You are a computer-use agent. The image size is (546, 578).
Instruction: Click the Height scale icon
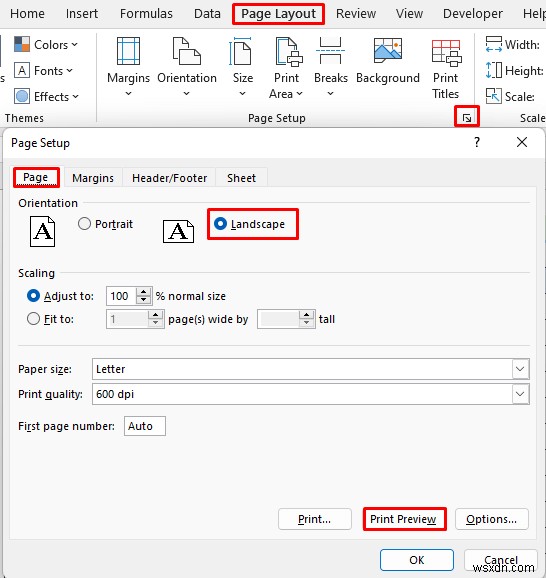point(493,70)
